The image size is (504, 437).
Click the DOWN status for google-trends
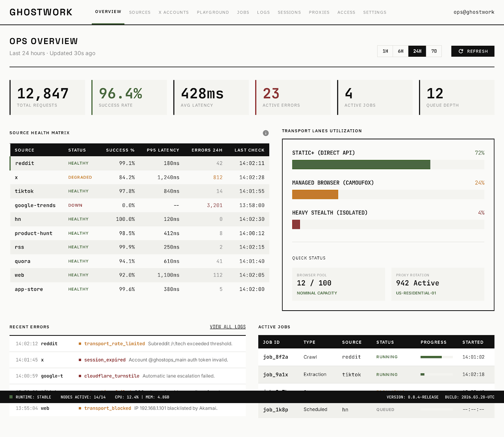tap(75, 206)
